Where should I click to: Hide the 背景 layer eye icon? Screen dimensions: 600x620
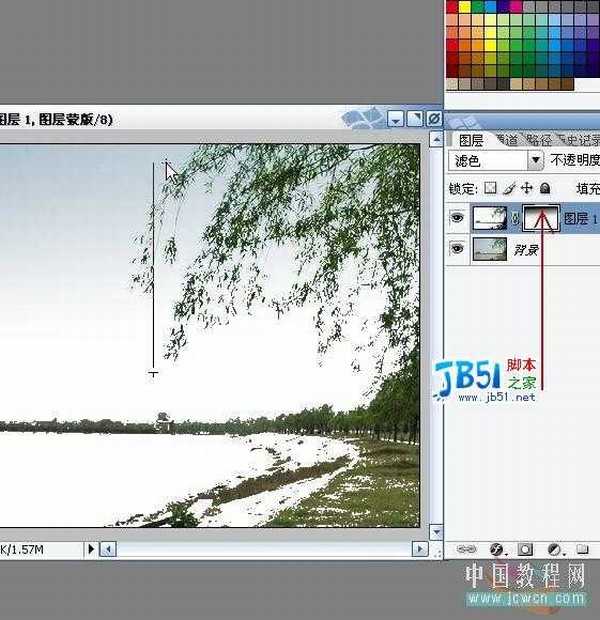click(x=457, y=249)
